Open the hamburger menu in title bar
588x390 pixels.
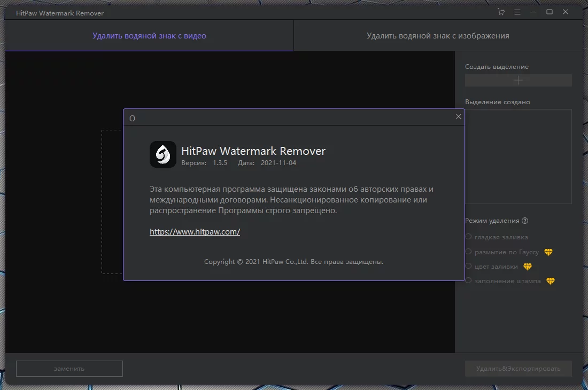click(517, 12)
